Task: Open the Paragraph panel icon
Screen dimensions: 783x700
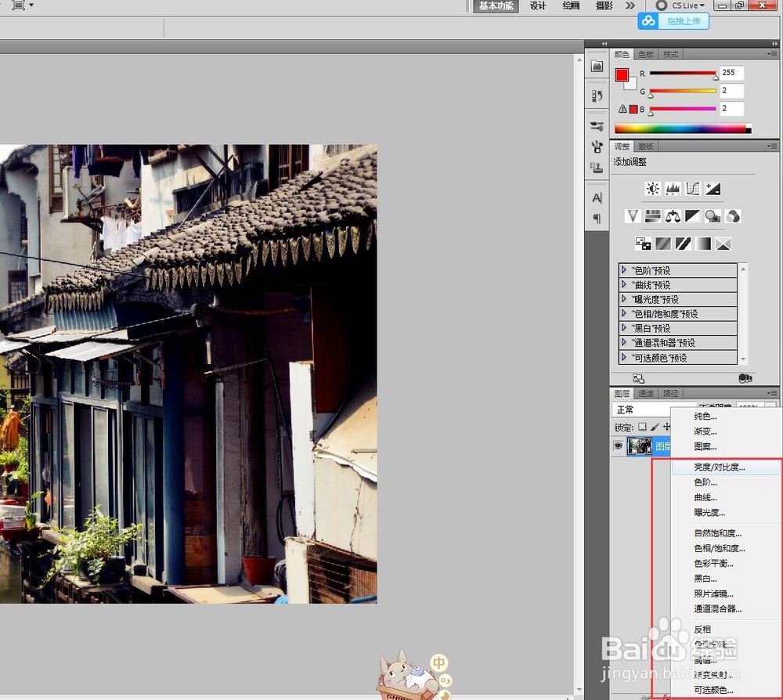Action: [x=597, y=218]
